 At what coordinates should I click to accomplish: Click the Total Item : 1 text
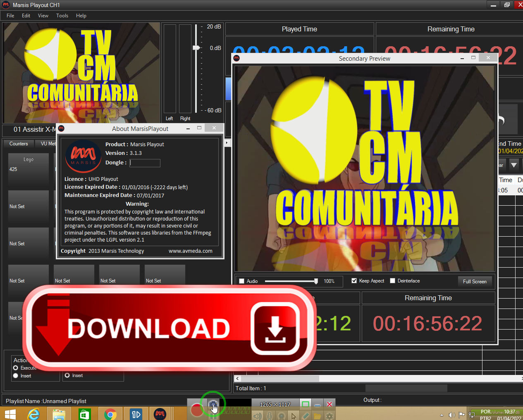(x=251, y=388)
